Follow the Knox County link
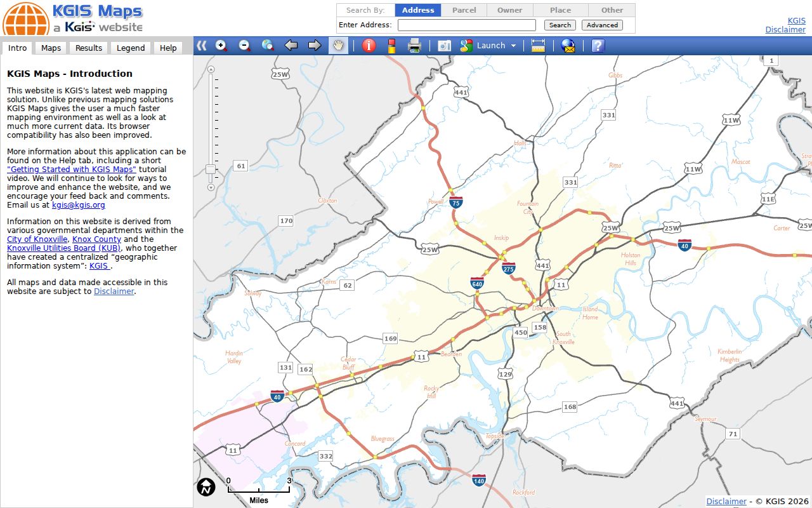The width and height of the screenshot is (812, 508). (96, 239)
